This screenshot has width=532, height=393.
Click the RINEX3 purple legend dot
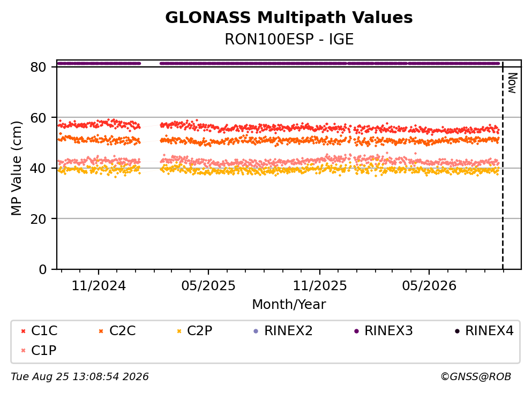pos(356,331)
